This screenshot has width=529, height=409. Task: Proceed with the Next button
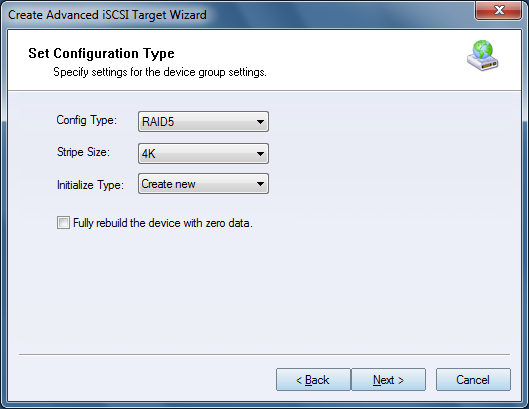tap(388, 380)
